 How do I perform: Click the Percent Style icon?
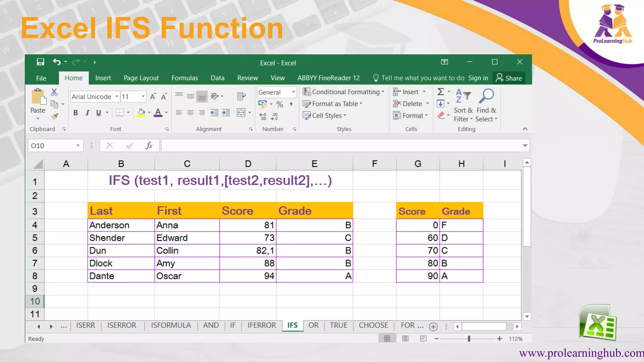point(280,104)
